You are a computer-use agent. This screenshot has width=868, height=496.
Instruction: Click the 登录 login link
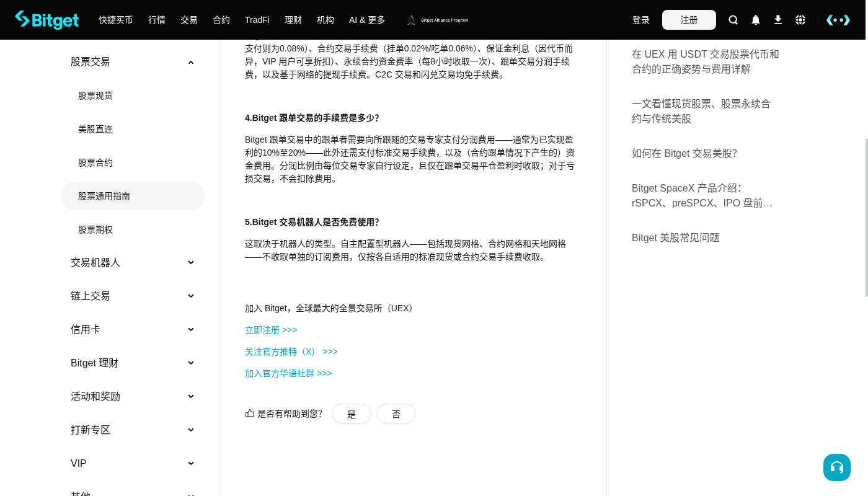point(641,20)
